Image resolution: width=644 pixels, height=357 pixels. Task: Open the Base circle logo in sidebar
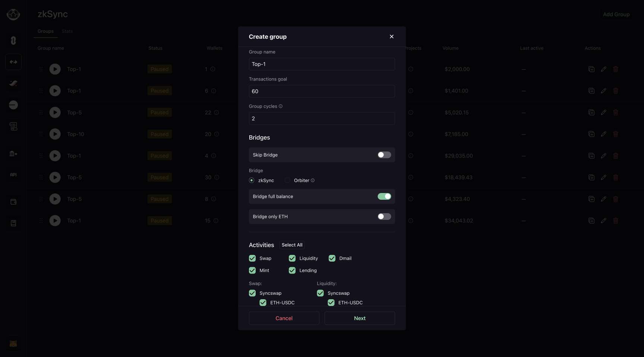pos(13,105)
